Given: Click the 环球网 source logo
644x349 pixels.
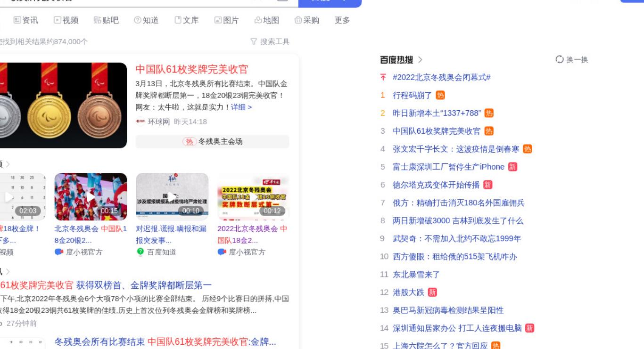Looking at the screenshot, I should (x=140, y=122).
